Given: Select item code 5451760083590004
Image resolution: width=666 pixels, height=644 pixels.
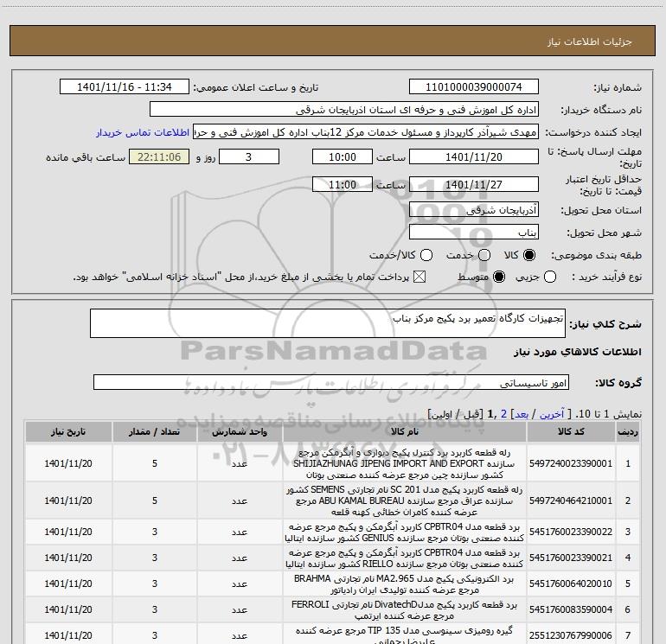Looking at the screenshot, I should click(x=571, y=609).
